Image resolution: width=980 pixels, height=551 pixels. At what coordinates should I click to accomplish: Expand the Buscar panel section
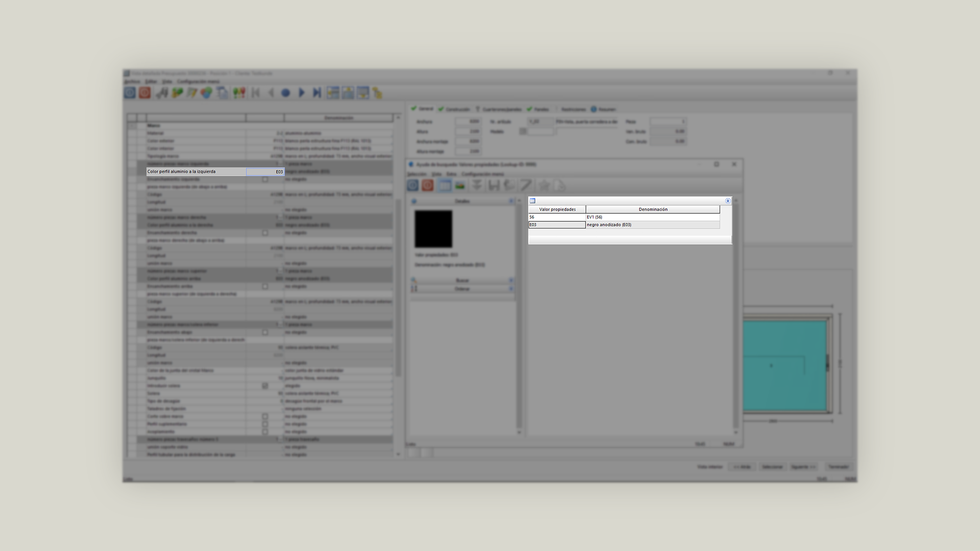point(462,281)
